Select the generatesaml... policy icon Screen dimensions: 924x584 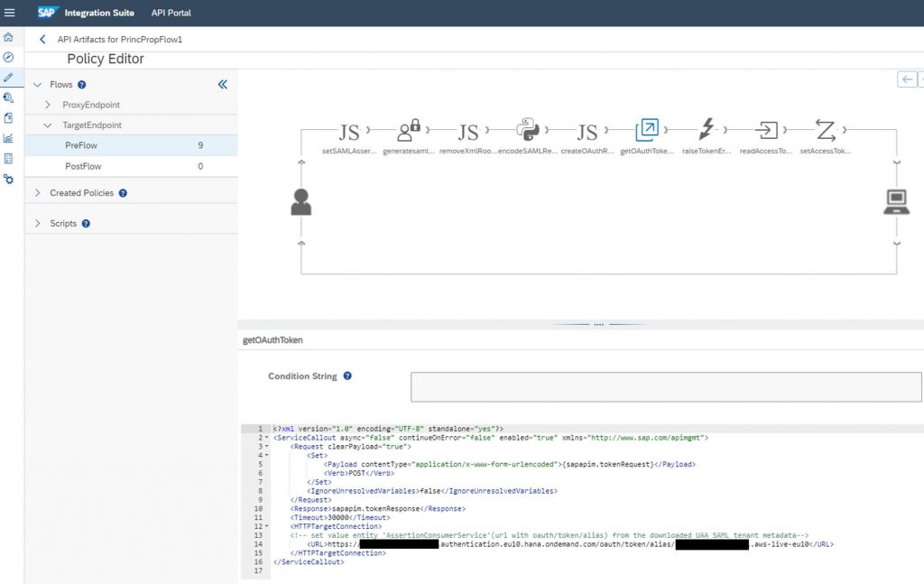409,131
